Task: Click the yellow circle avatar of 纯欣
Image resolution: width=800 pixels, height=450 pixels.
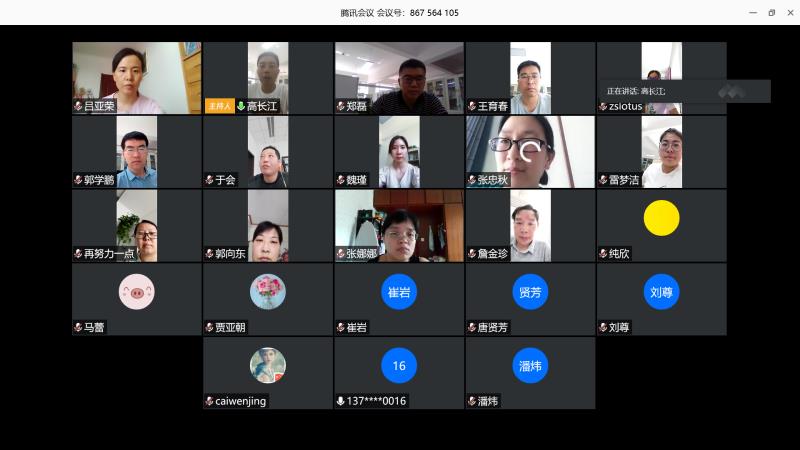Action: click(661, 218)
